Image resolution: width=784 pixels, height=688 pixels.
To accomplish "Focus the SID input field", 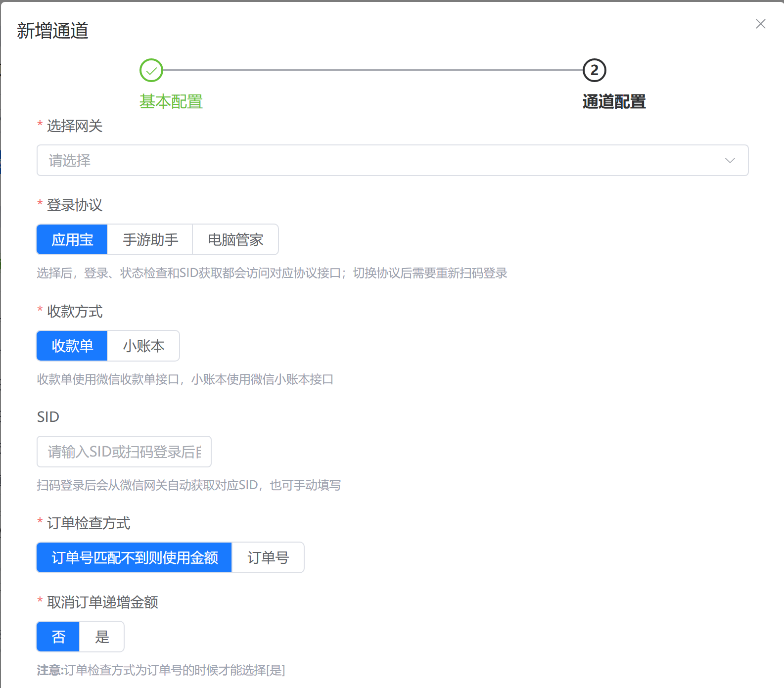I will pyautogui.click(x=124, y=452).
